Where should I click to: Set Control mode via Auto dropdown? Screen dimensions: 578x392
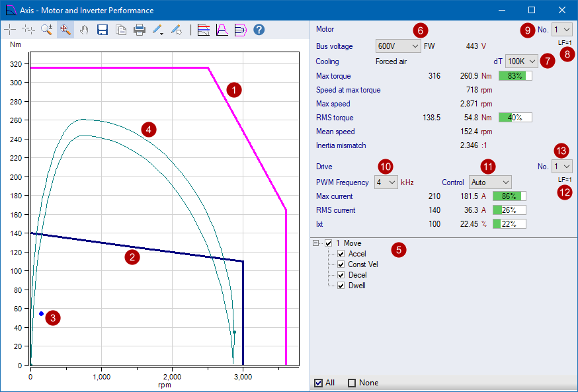coord(490,182)
